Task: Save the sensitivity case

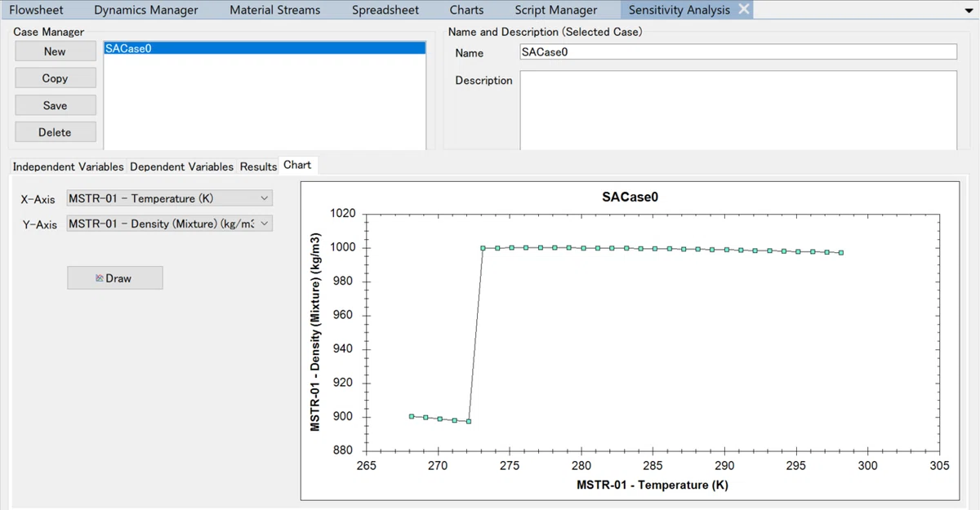Action: point(56,105)
